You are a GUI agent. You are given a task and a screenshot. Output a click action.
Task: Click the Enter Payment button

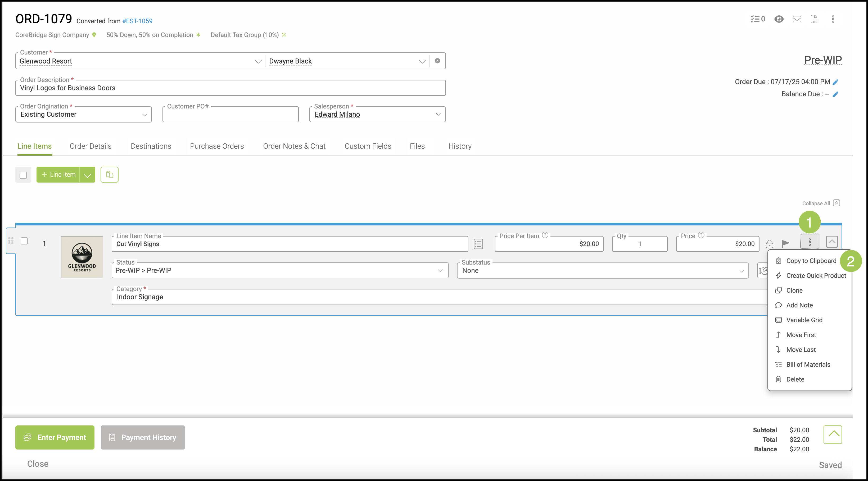coord(55,437)
